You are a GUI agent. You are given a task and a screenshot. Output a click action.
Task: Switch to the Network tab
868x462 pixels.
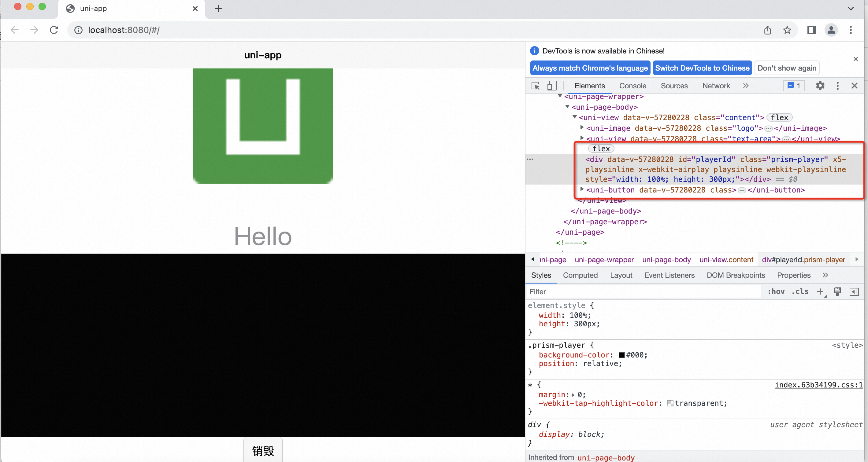(x=716, y=86)
